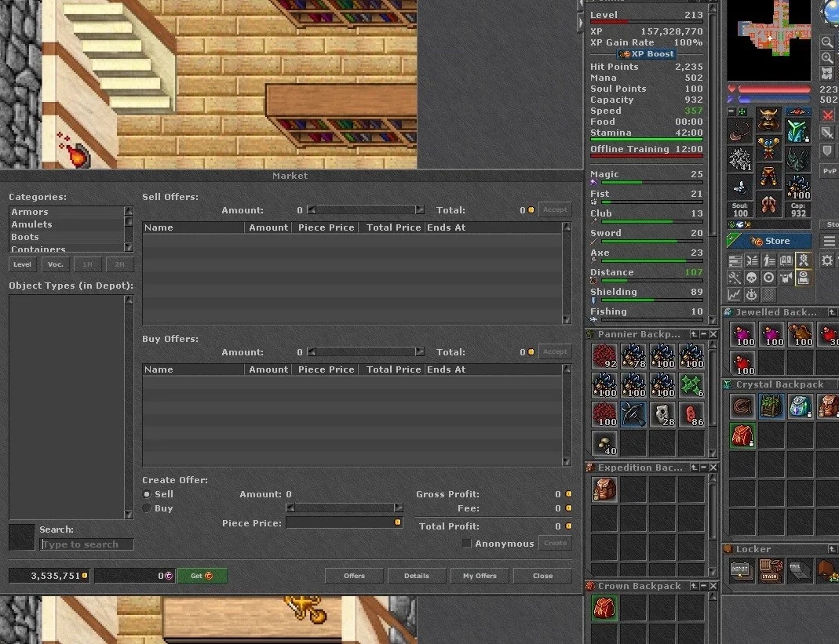
Task: Select the crossbow item in Pannier Backpack
Action: pyautogui.click(x=633, y=414)
